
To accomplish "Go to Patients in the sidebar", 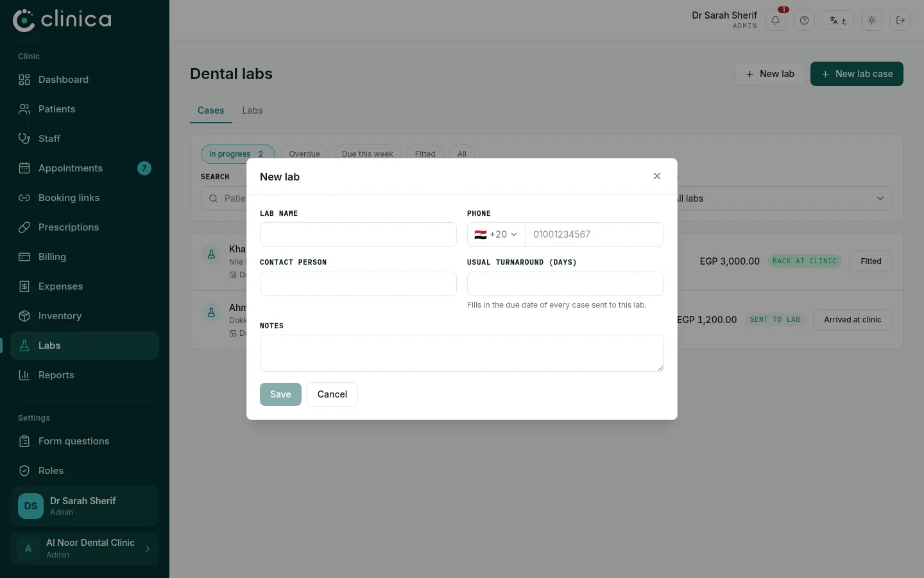I will pos(85,109).
